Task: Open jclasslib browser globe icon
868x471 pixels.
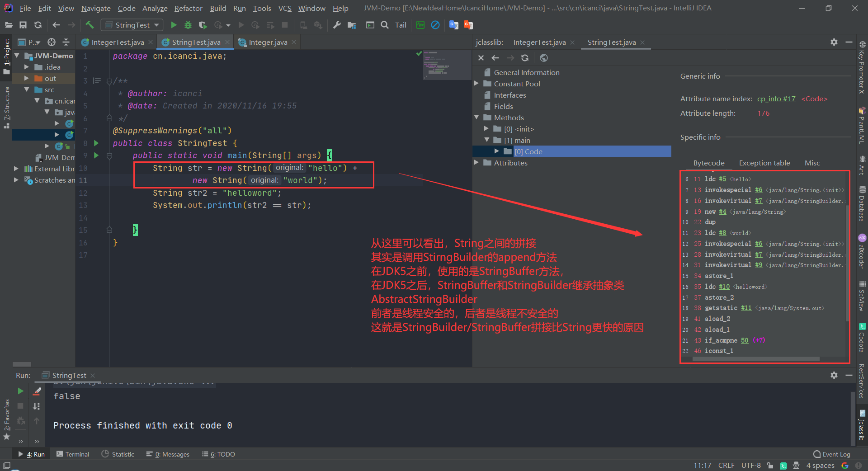Action: coord(544,58)
